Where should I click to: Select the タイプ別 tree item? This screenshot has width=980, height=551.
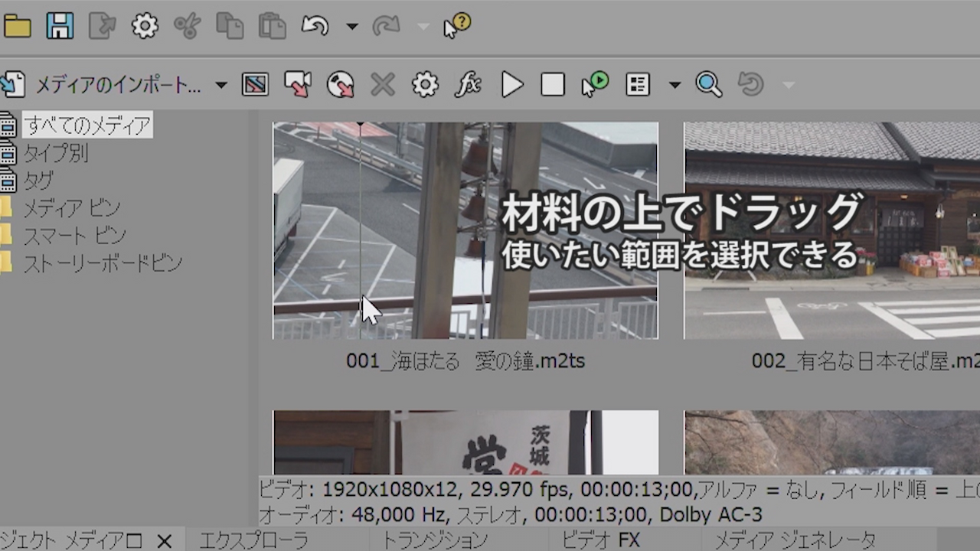click(55, 153)
